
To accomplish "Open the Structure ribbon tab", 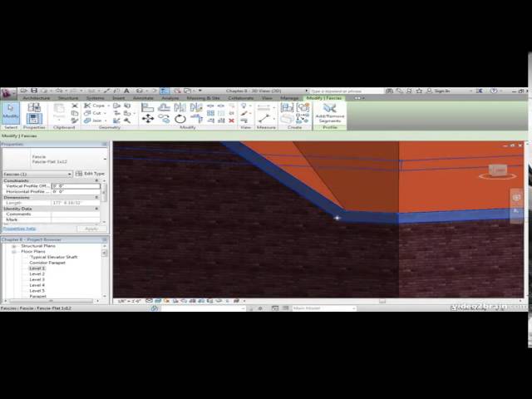I will pos(68,98).
